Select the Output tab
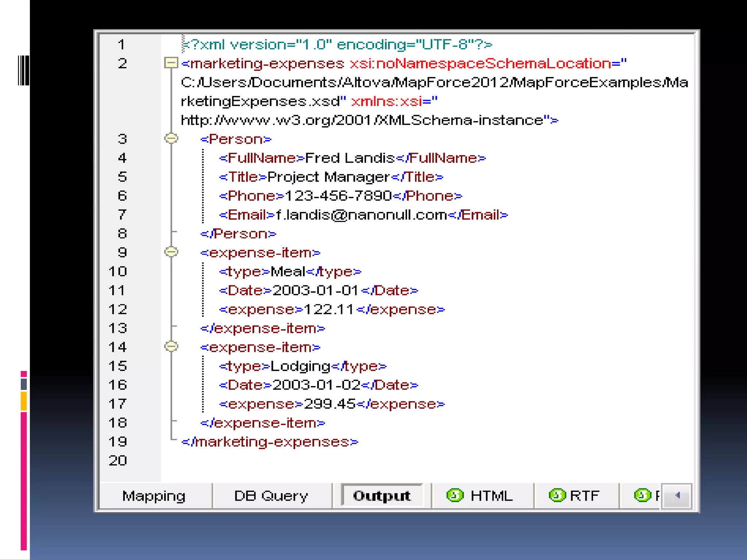 point(382,496)
